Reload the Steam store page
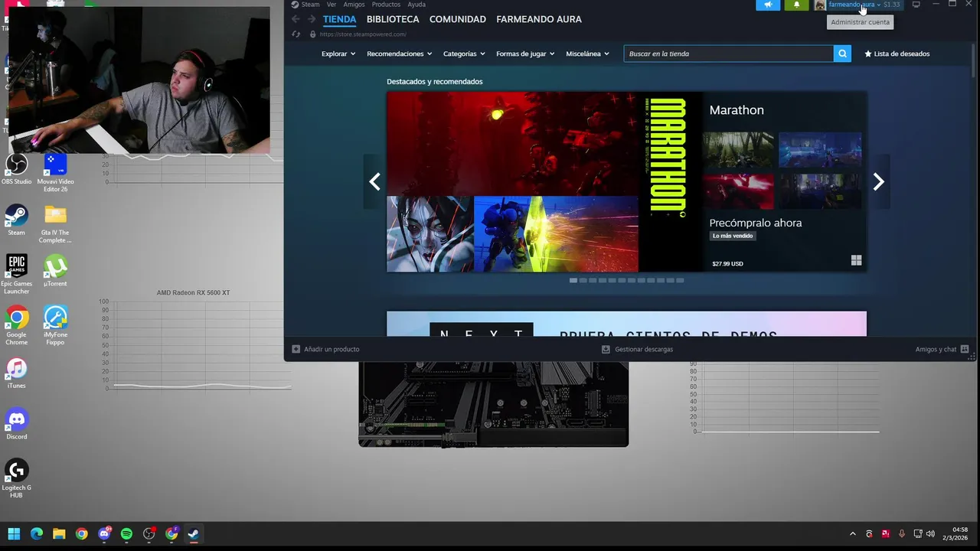980x551 pixels. [296, 34]
